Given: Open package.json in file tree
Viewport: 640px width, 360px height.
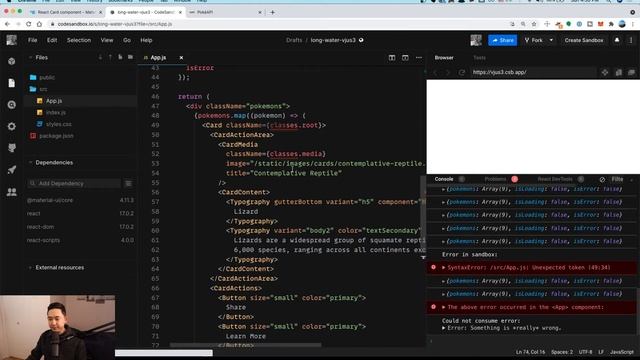Looking at the screenshot, I should (56, 136).
